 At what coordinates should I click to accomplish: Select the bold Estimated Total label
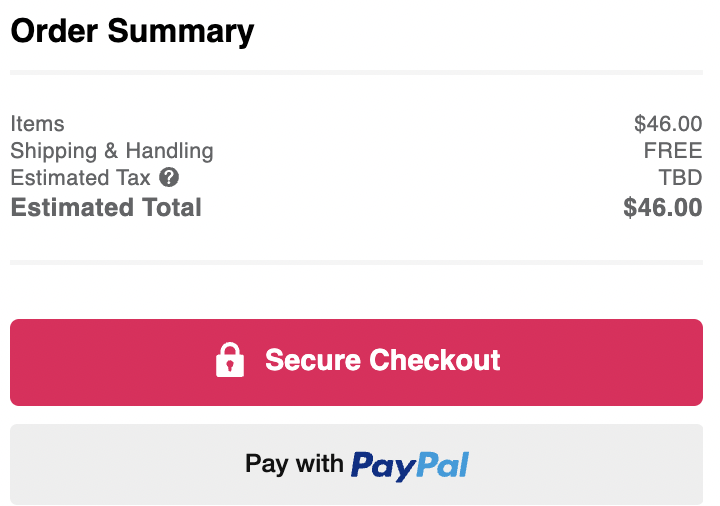coord(106,207)
